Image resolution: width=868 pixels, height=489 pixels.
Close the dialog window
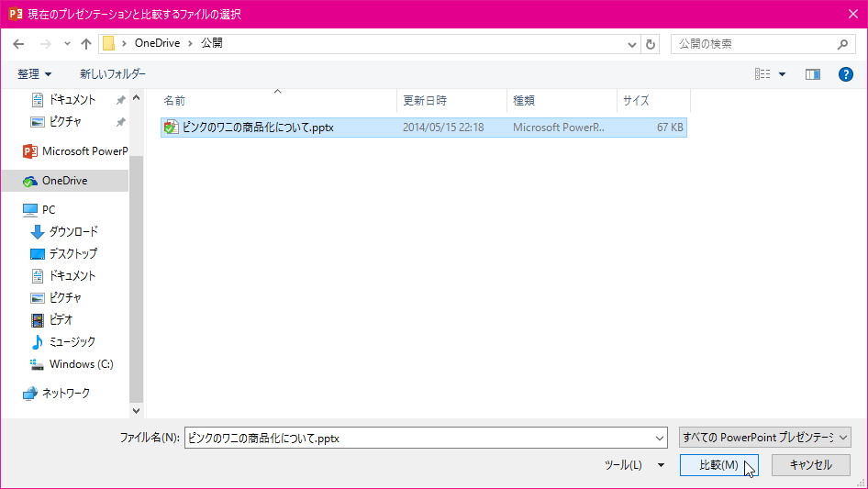point(853,14)
